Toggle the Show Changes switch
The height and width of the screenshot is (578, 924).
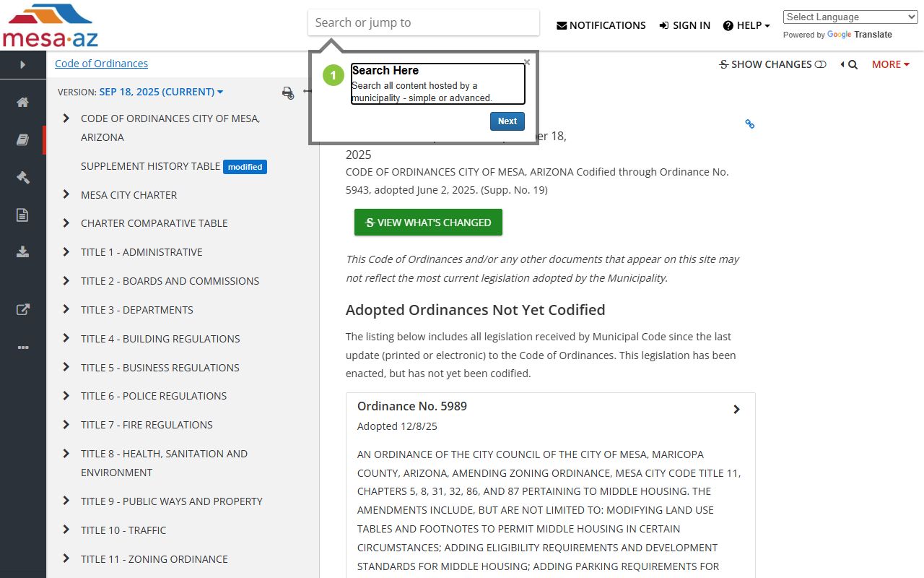click(820, 64)
